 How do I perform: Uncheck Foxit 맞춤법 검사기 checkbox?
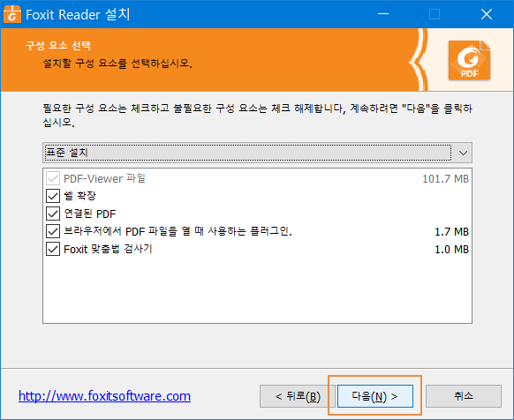tap(53, 249)
